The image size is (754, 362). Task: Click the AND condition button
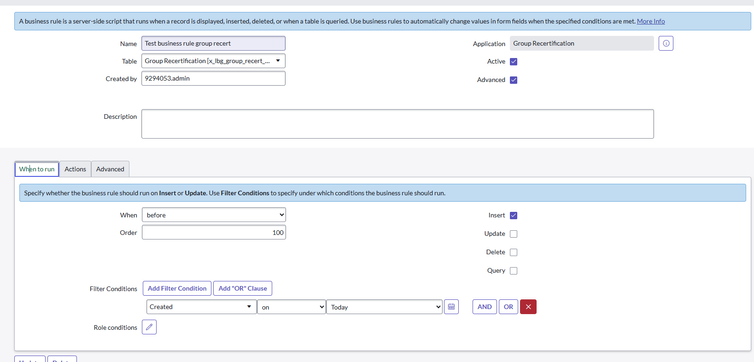484,307
